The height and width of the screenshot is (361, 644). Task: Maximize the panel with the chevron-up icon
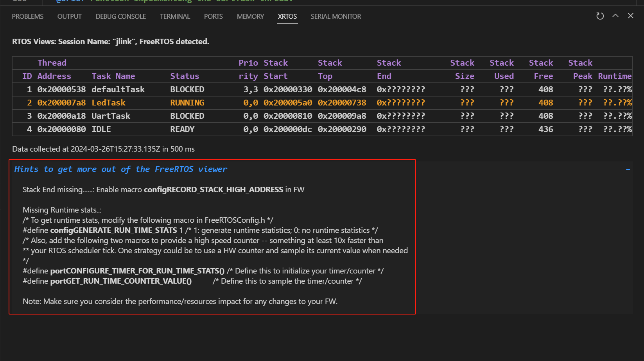pyautogui.click(x=615, y=16)
